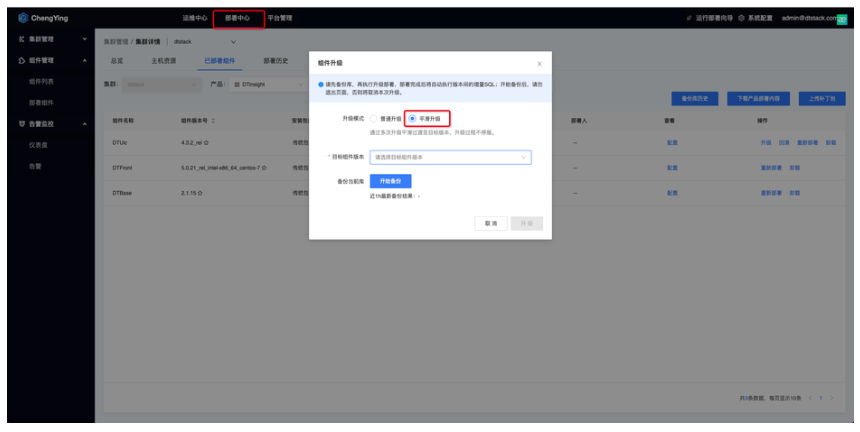Click the 系统配置 gear icon

click(x=741, y=18)
